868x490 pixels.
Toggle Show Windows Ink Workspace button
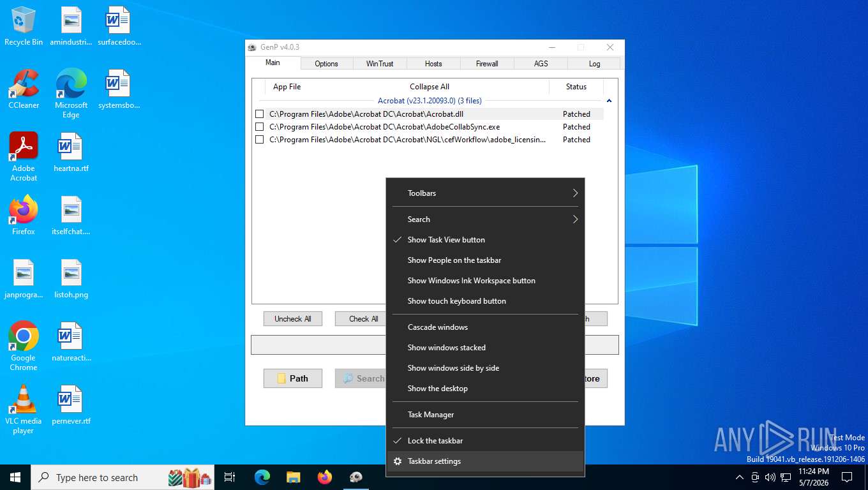[485, 281]
